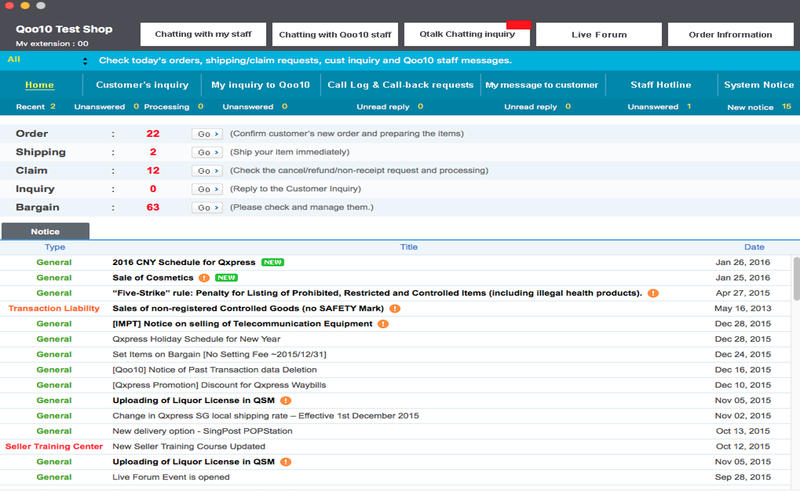Click the alert icon after the Five-Strike rule notice
This screenshot has height=500, width=800.
(653, 293)
